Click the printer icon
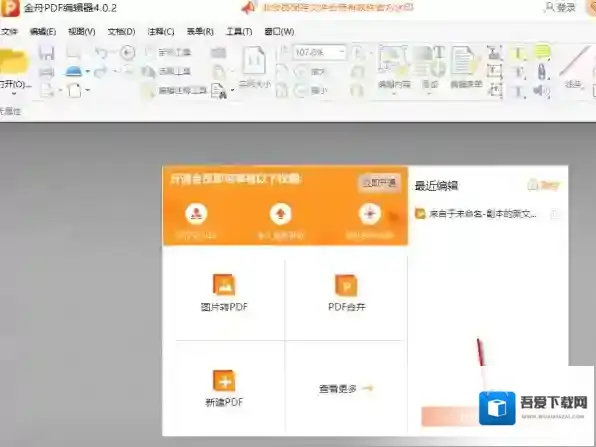 (x=46, y=72)
